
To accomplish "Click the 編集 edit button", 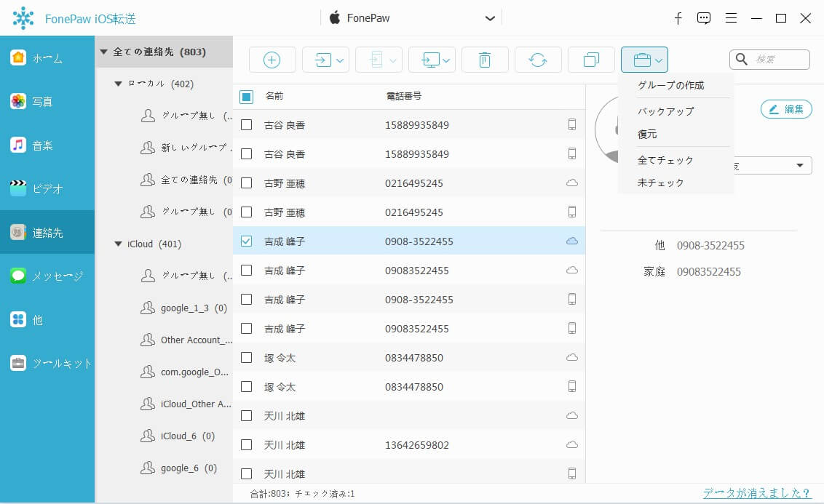I will [x=786, y=109].
